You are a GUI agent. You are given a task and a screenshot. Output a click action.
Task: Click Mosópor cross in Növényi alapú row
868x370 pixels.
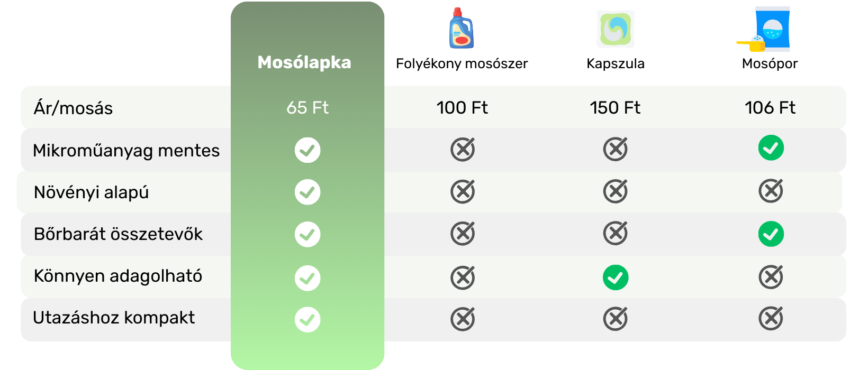tap(771, 191)
